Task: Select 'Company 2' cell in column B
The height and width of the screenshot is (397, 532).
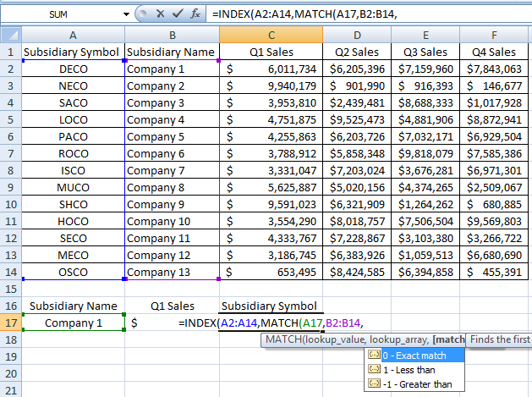Action: pos(172,86)
